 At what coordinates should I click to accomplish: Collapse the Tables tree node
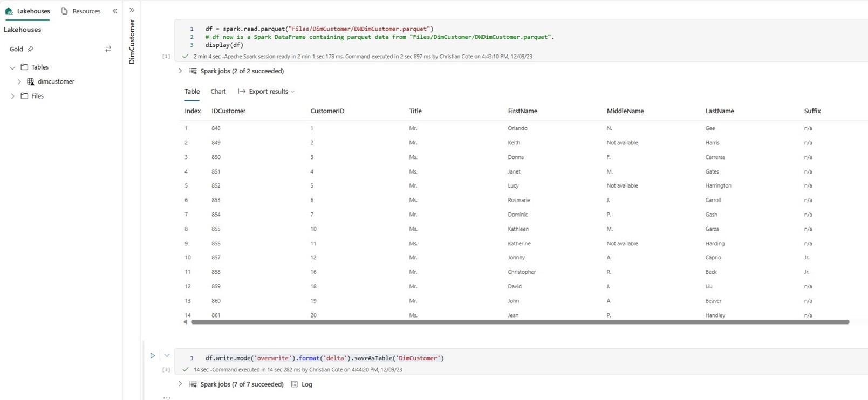coord(12,68)
